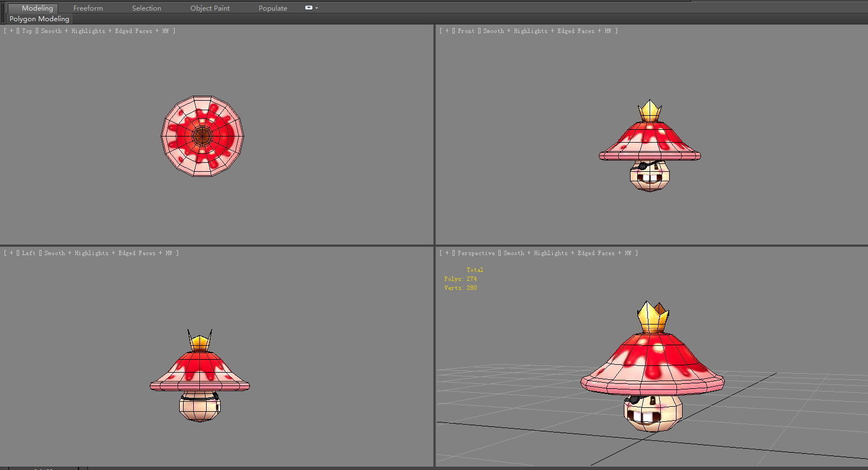Open the Top viewport shading label menu

pos(105,31)
